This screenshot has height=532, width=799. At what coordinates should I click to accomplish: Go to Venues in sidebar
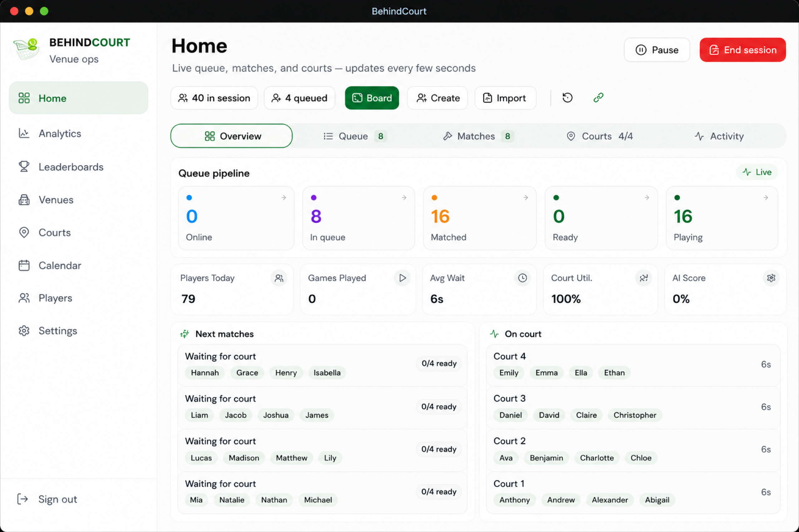(x=78, y=200)
